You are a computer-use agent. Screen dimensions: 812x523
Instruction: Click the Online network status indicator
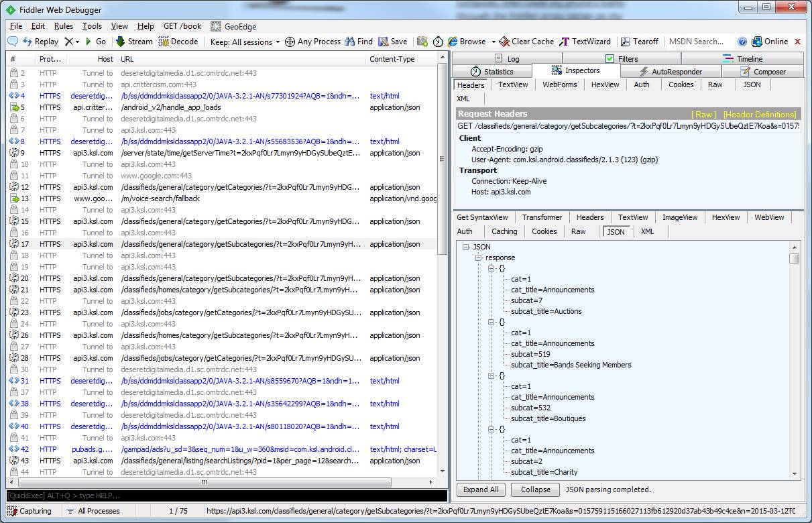click(770, 42)
